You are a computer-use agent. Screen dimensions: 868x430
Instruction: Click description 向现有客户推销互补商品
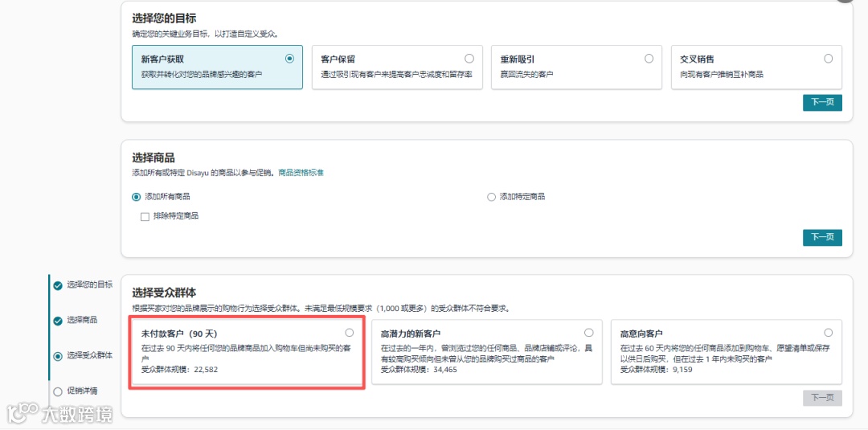(x=721, y=74)
